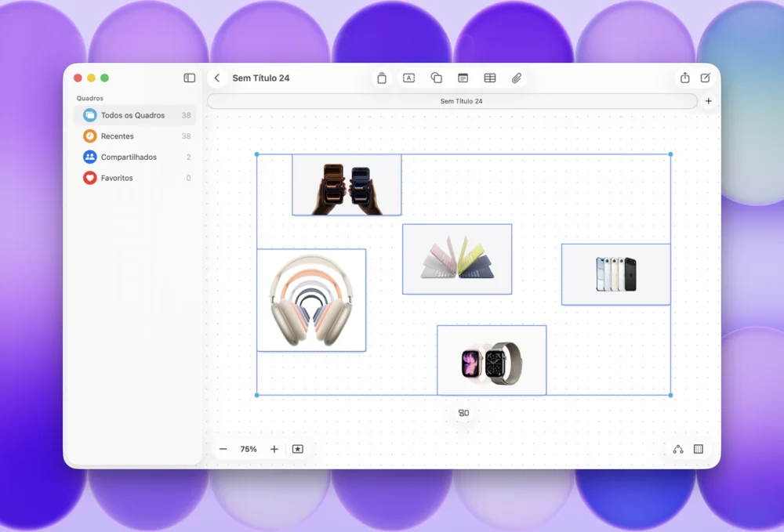784x532 pixels.
Task: Select the Sem Título 24 tab
Action: (x=452, y=101)
